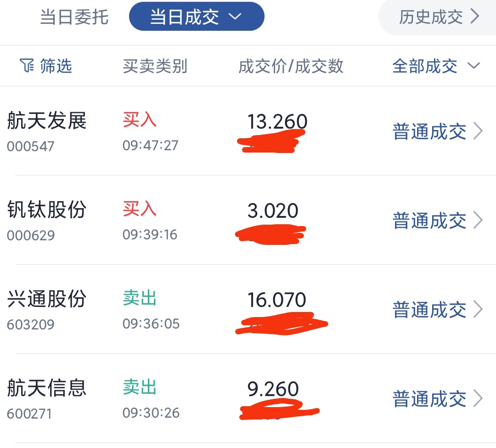Viewport: 496px width, 448px height.
Task: Click 普通成交 link for 兴通股份
Action: pyautogui.click(x=429, y=310)
